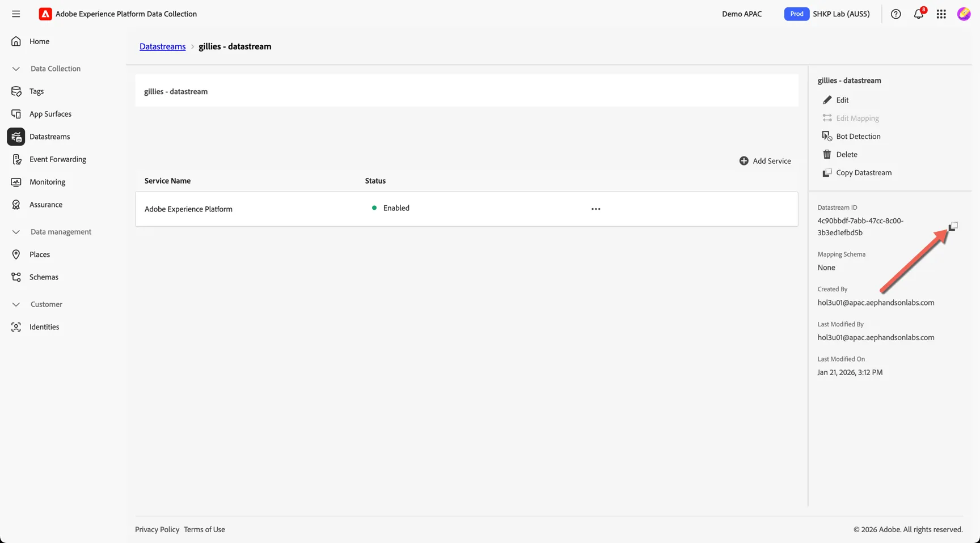Click Edit pencil in right panel
980x543 pixels.
(x=835, y=100)
